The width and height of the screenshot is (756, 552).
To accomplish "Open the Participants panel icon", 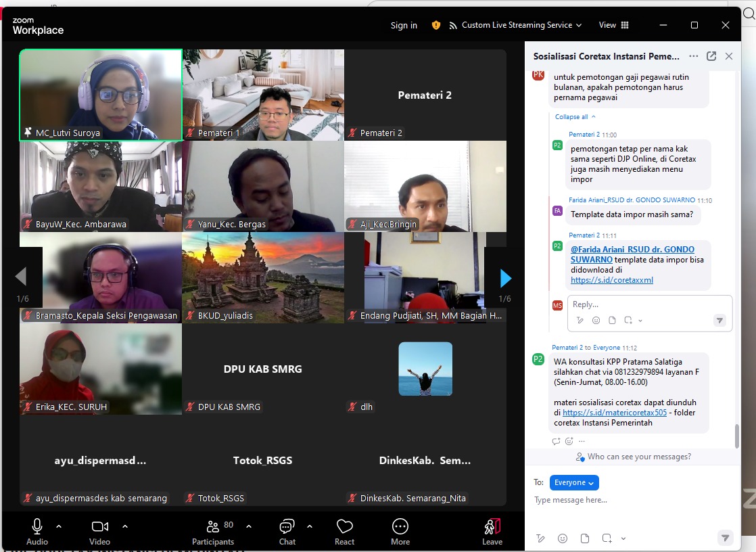I will pos(213,527).
